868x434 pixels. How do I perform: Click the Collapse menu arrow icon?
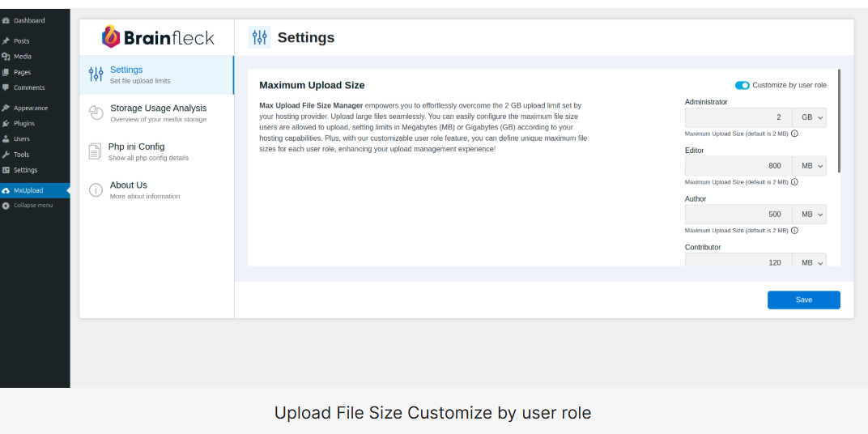coord(6,206)
